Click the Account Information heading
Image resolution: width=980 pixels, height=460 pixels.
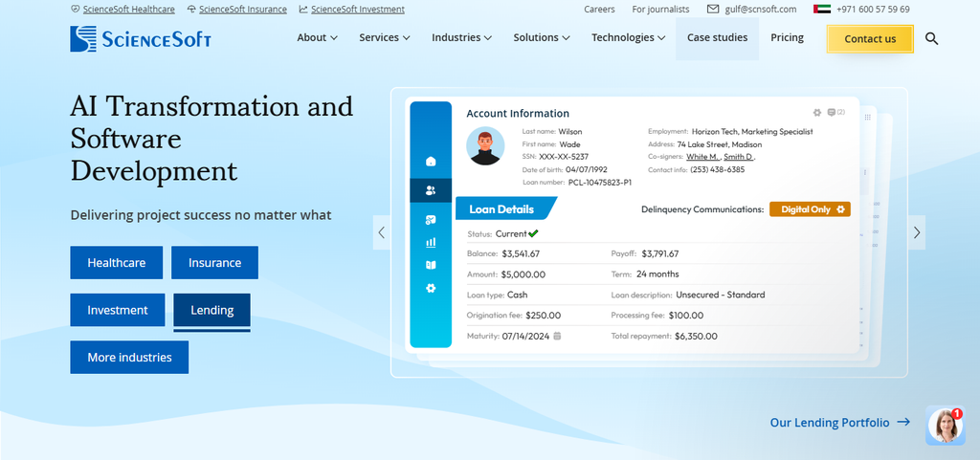[518, 114]
